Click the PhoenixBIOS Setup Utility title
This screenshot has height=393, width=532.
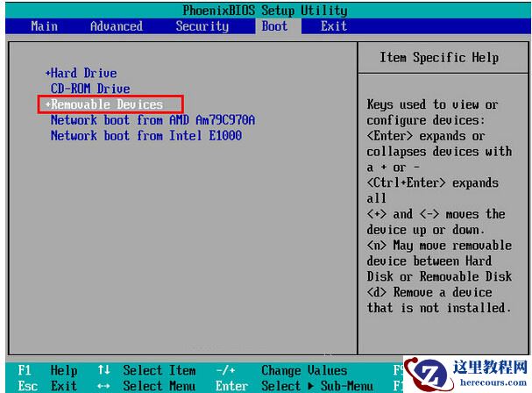[x=265, y=11]
